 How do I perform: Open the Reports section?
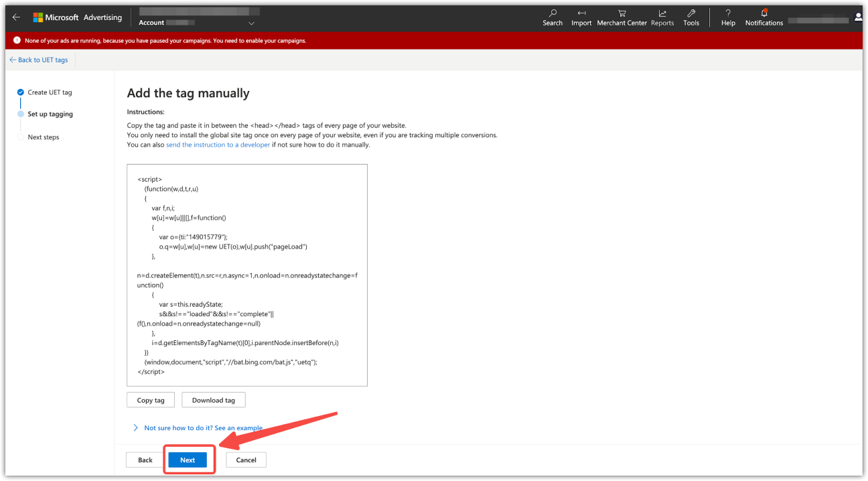(662, 17)
